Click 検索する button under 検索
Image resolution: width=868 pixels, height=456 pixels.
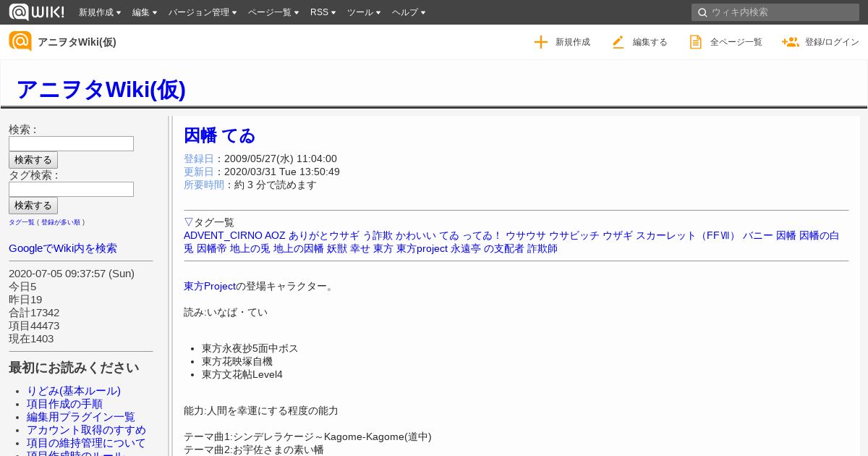33,160
